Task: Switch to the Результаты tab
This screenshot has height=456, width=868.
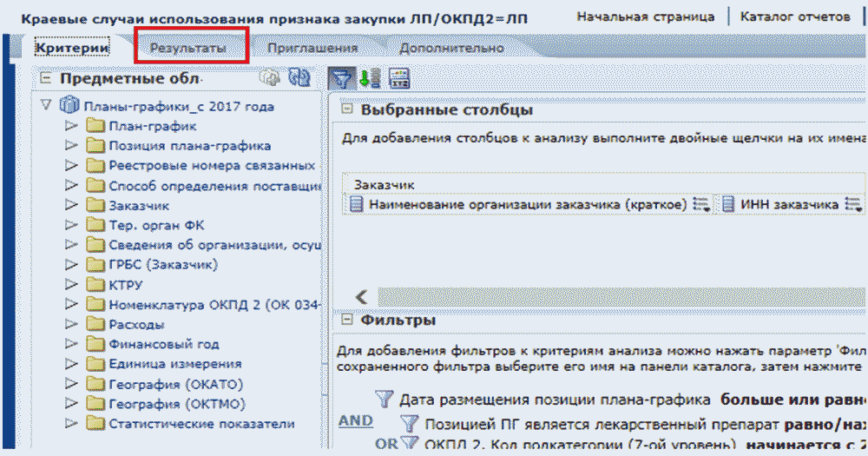Action: tap(187, 49)
